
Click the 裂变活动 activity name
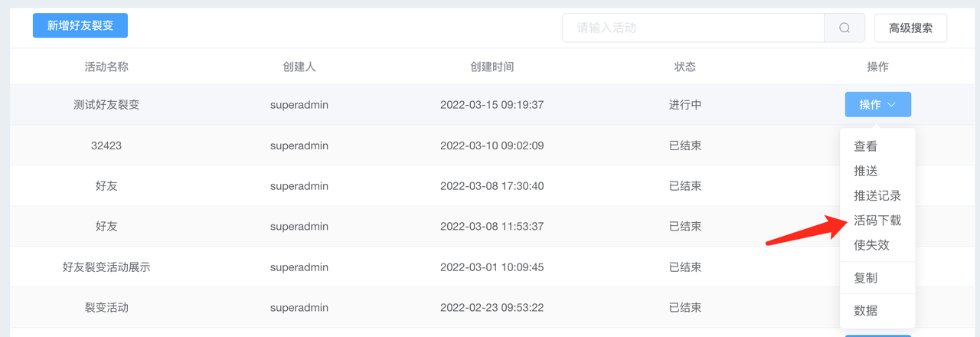106,308
